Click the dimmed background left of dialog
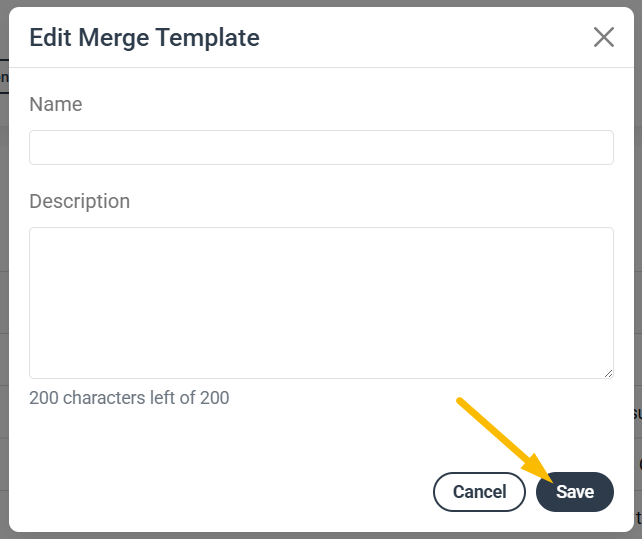The image size is (642, 539). pos(4,287)
